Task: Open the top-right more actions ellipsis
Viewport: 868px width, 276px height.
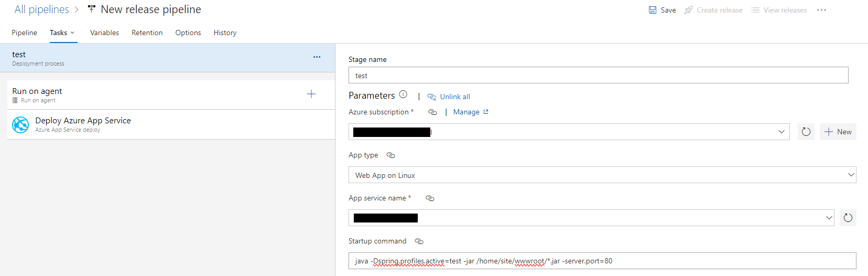Action: point(821,10)
